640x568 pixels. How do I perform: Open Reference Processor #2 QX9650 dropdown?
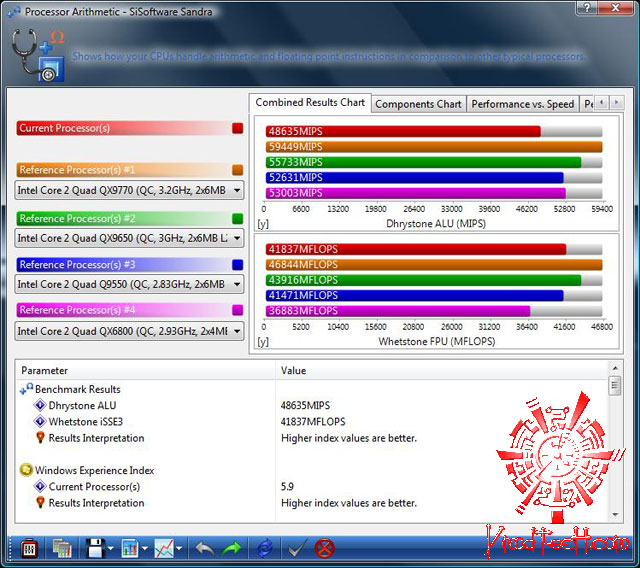(129, 238)
